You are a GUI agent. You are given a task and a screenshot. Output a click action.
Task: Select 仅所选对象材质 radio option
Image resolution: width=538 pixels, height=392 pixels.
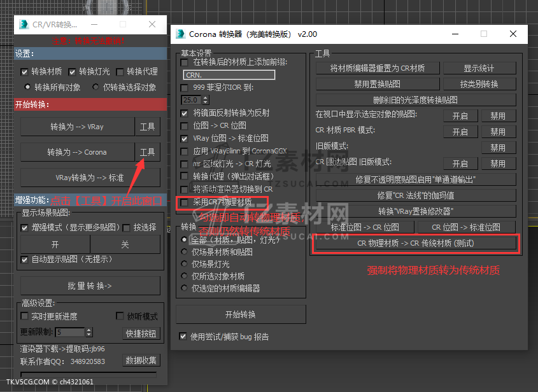[184, 276]
